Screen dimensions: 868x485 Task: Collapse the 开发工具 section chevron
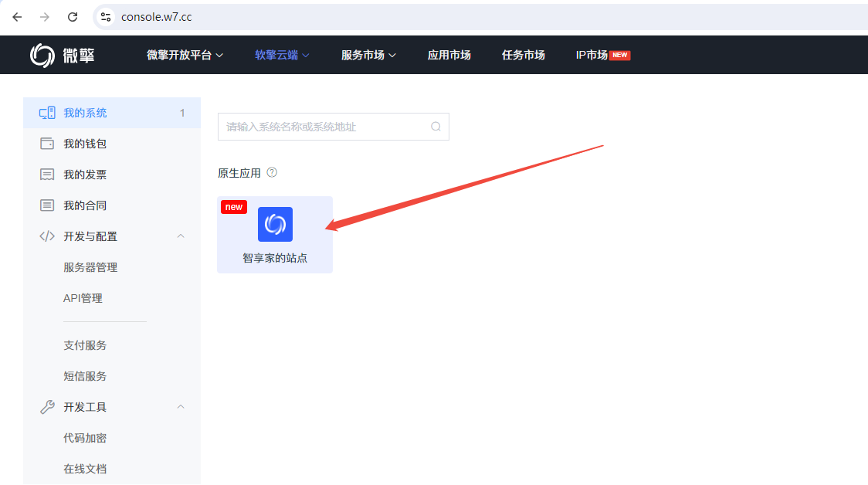[x=181, y=407]
